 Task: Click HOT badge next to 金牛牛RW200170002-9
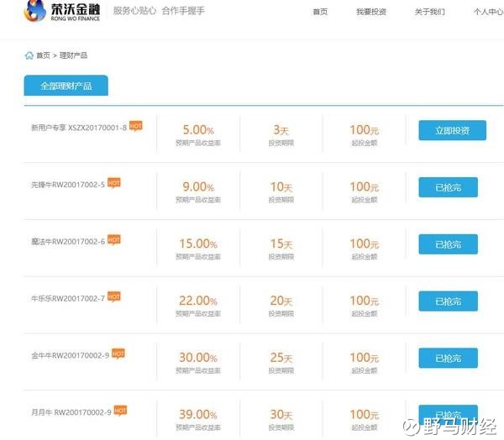coord(118,354)
